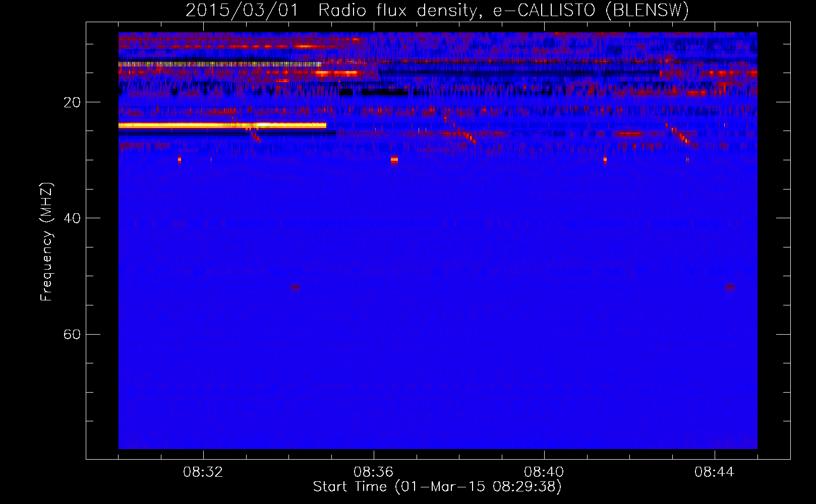Click the bright yellow emission band near 24 MHz
This screenshot has height=504, width=816.
pos(222,125)
